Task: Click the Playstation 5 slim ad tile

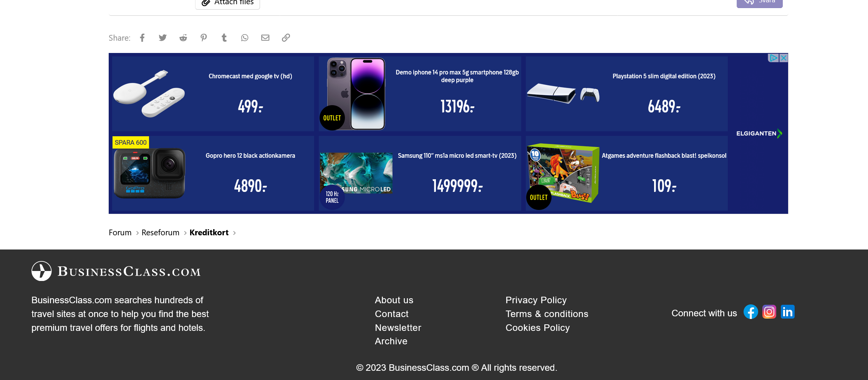Action: [626, 94]
